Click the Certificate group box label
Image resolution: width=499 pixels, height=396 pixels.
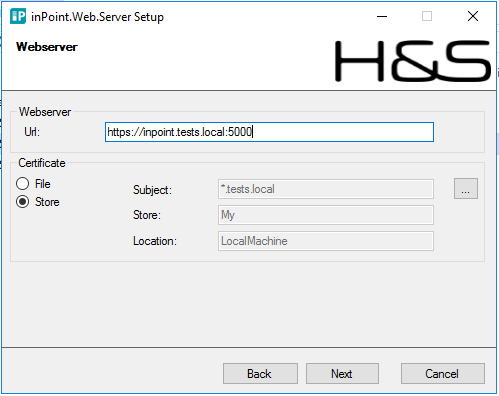point(42,163)
